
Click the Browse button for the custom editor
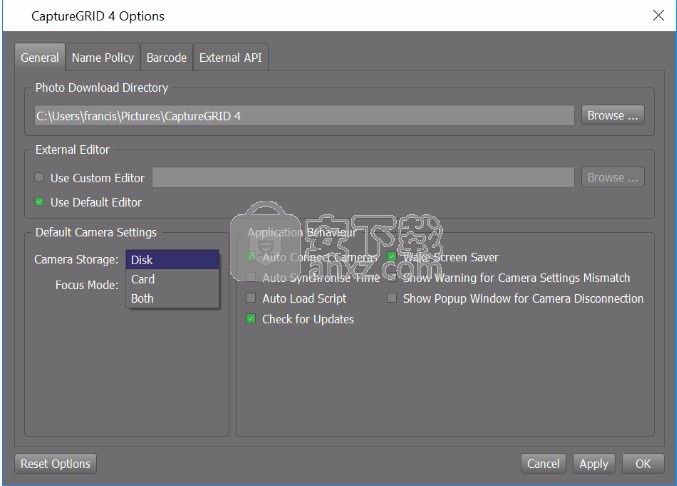613,177
